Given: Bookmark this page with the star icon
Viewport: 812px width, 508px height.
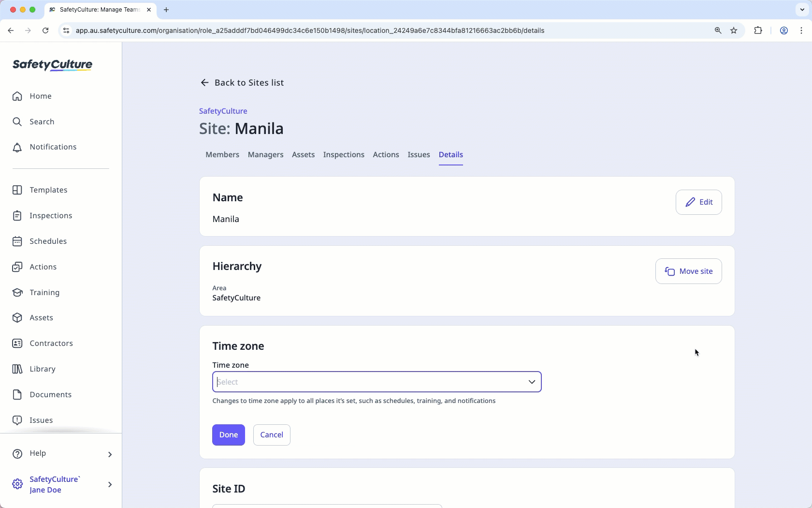Looking at the screenshot, I should [734, 30].
